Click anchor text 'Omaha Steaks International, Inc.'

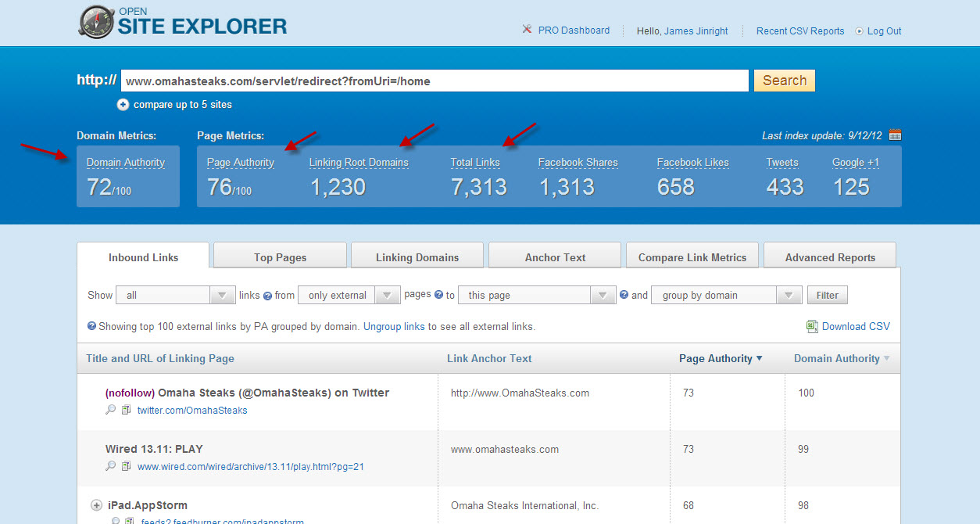tap(525, 505)
